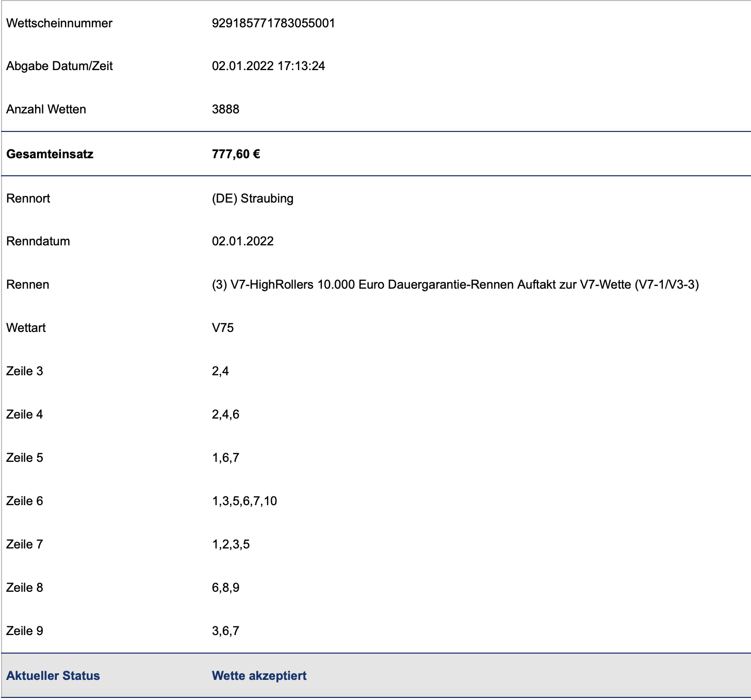Select Zeile 9 picks 3,6,7
The image size is (751, 700).
point(225,631)
